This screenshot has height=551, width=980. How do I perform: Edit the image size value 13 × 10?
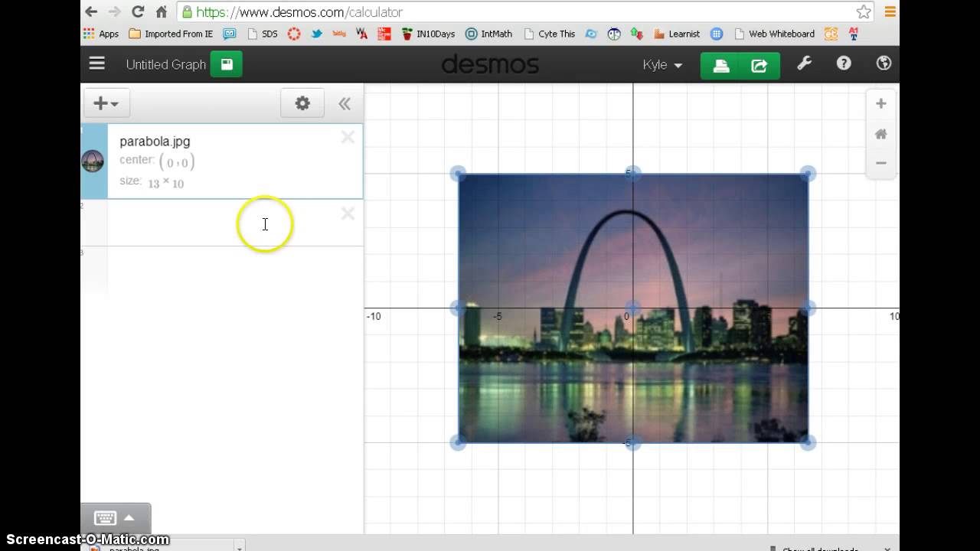[165, 183]
